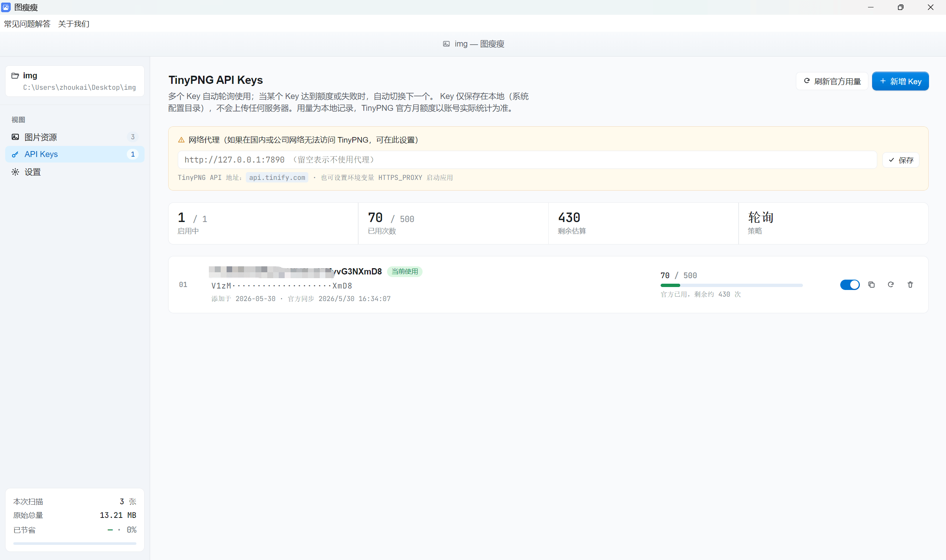Screen dimensions: 946x560
Task: Click the folder icon beside img
Action: (15, 75)
